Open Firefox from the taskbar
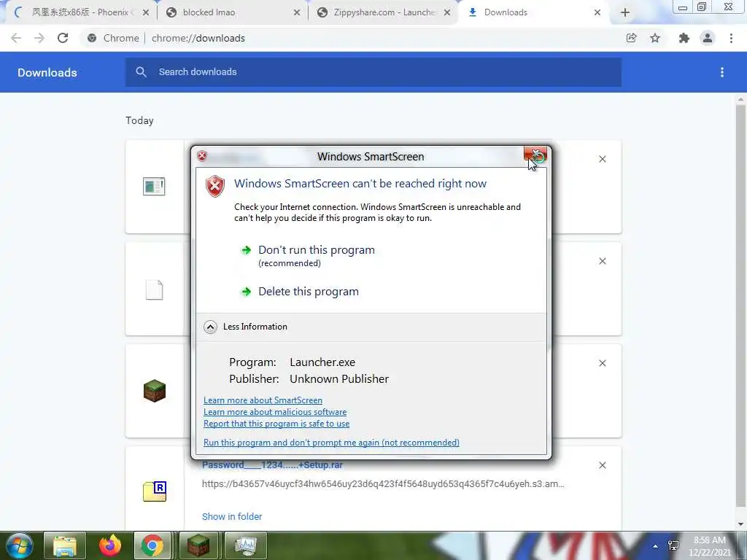 pyautogui.click(x=110, y=545)
